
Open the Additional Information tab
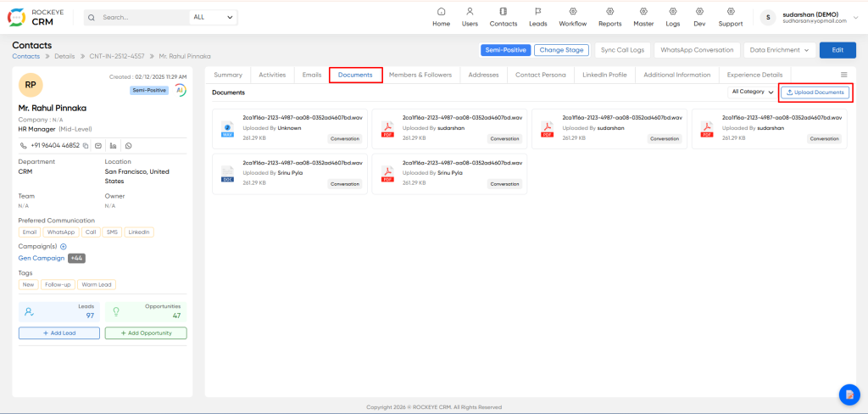[x=677, y=75]
